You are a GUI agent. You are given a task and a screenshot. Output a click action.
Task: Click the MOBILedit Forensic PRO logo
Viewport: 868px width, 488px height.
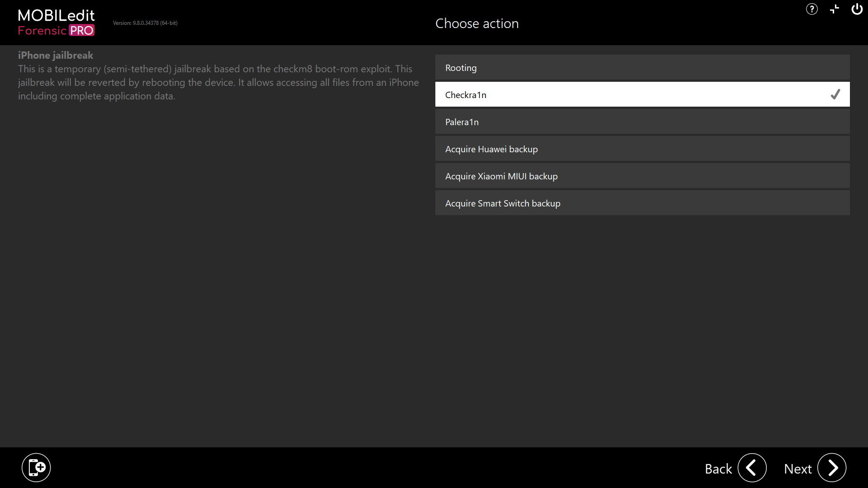57,23
